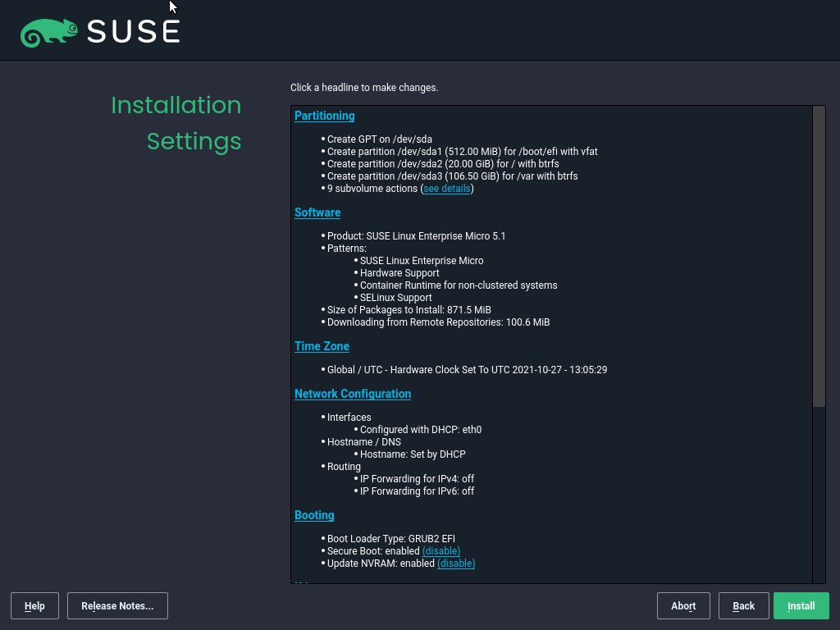Click 'Configured with DHCP: eth0' entry
Viewport: 840px width, 630px height.
421,430
